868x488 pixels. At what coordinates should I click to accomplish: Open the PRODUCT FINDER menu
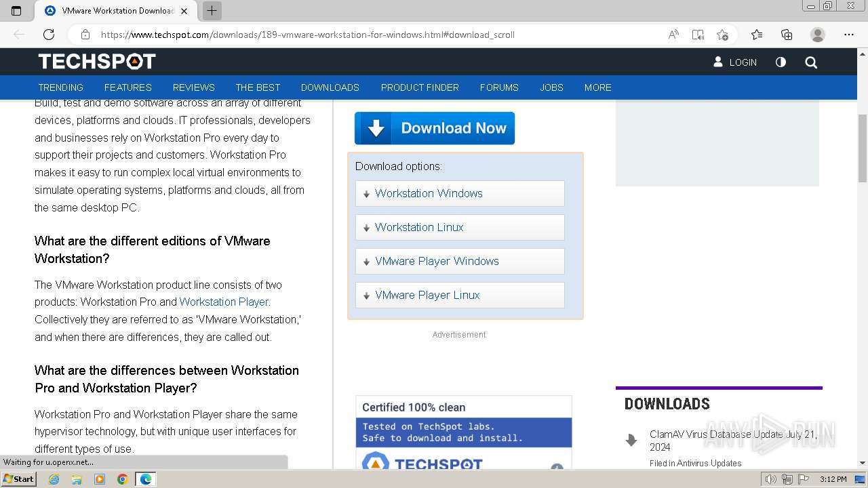pyautogui.click(x=420, y=87)
